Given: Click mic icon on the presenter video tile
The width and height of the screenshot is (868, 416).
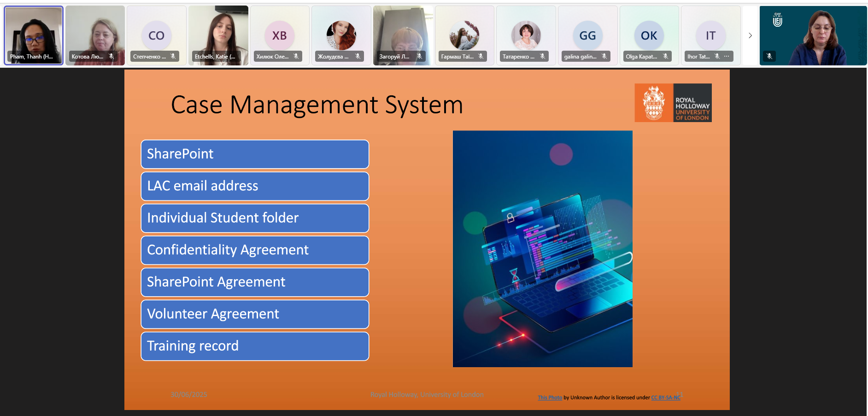Looking at the screenshot, I should [x=769, y=56].
